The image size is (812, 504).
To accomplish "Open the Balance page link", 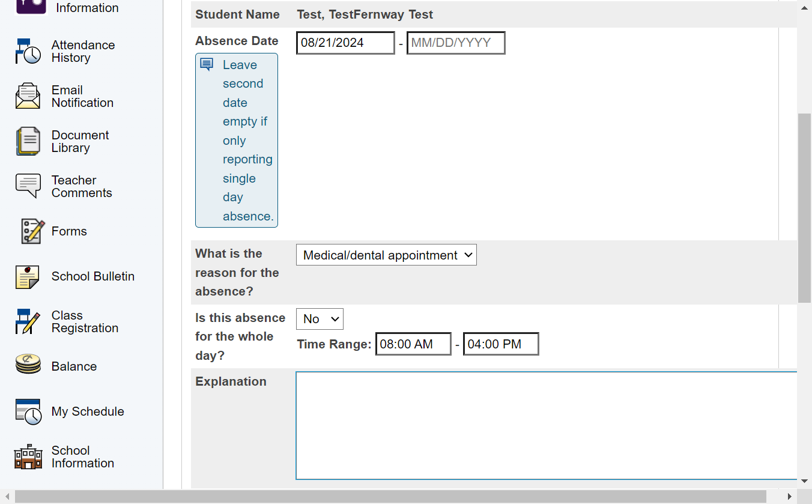I will click(x=74, y=366).
